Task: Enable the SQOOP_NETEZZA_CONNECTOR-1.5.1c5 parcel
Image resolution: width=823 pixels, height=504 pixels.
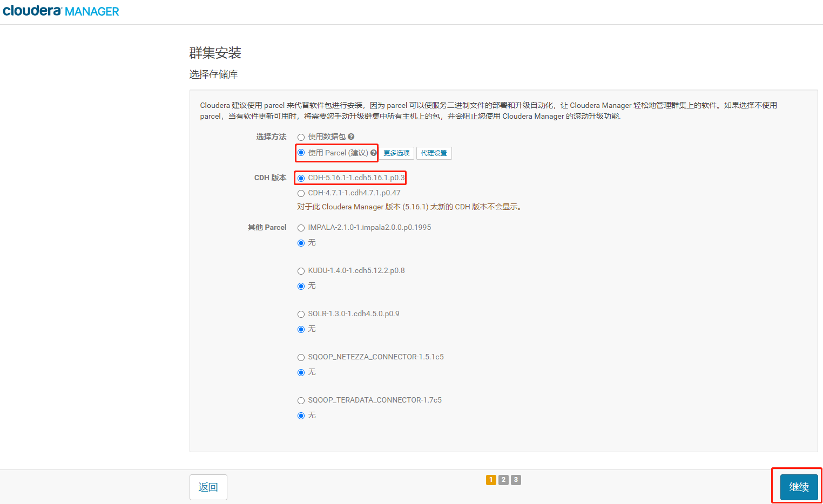Action: point(301,357)
